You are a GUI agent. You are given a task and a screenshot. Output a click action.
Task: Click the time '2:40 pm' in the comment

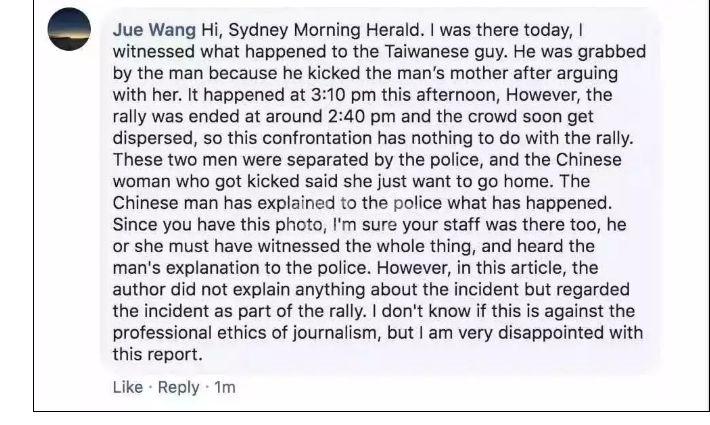361,116
